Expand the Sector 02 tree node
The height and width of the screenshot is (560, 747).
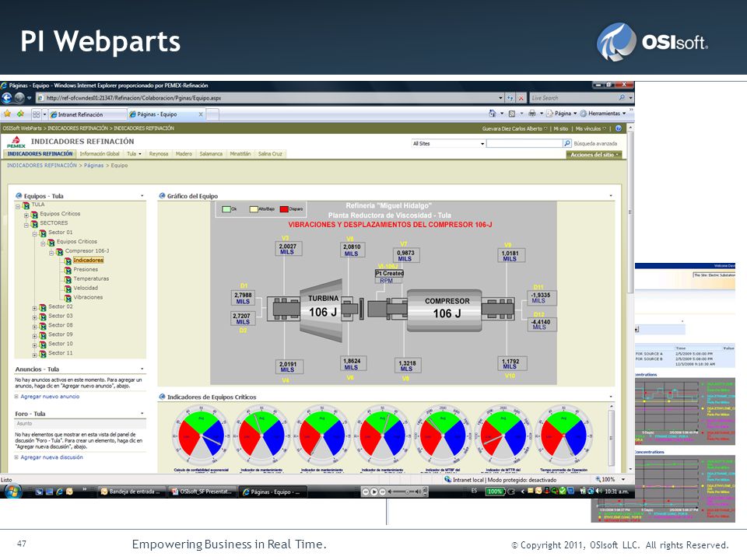[34, 308]
